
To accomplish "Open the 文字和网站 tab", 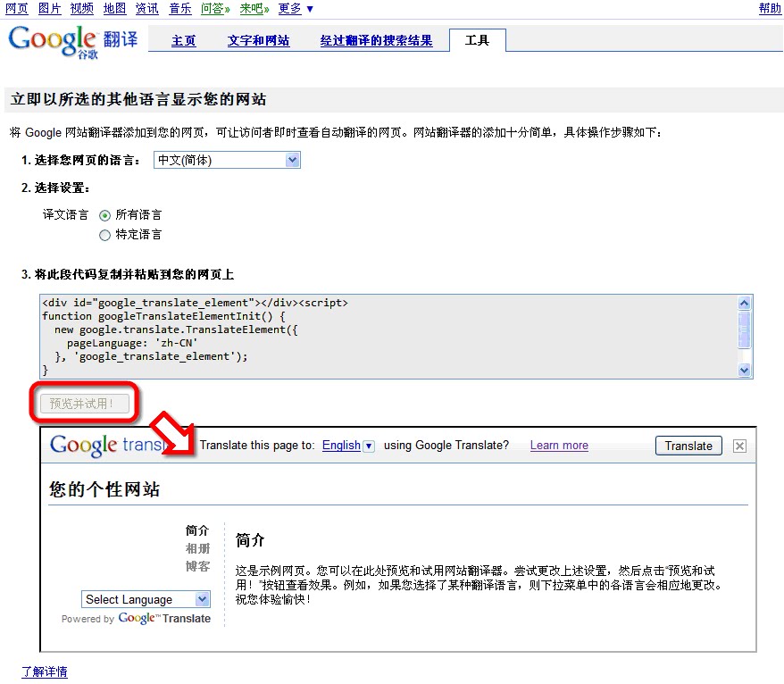I will tap(258, 40).
